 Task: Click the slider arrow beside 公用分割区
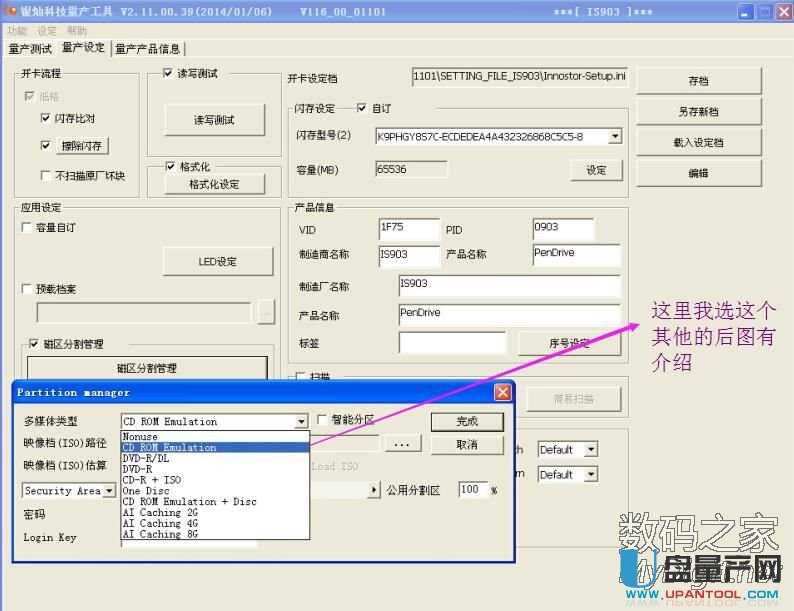[x=374, y=490]
